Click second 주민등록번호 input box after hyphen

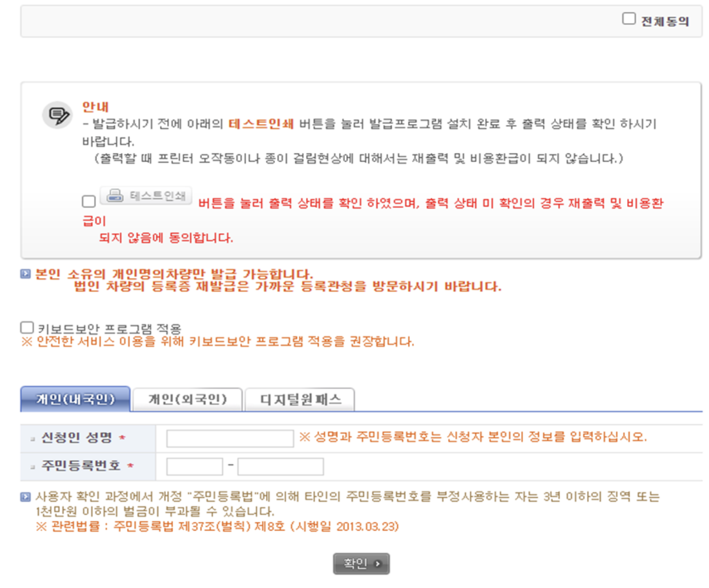coord(279,467)
